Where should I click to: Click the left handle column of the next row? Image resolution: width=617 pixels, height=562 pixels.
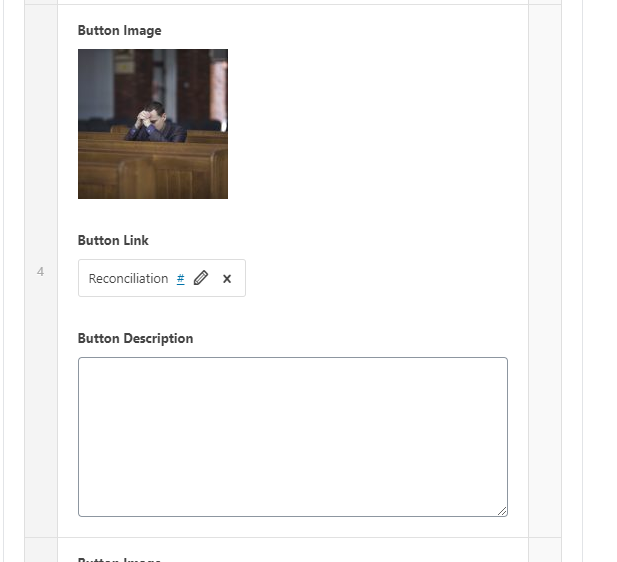coord(40,551)
